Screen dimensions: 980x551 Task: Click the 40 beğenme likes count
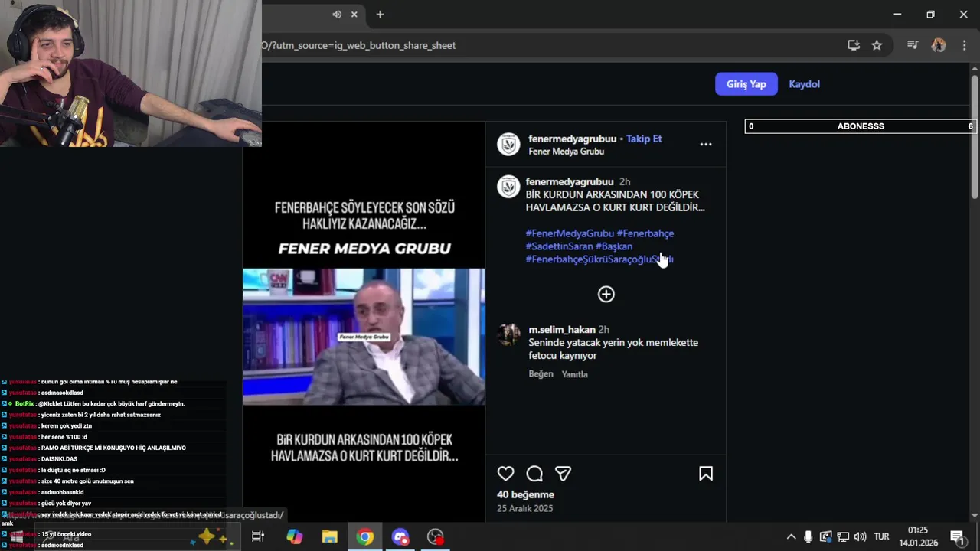click(525, 494)
